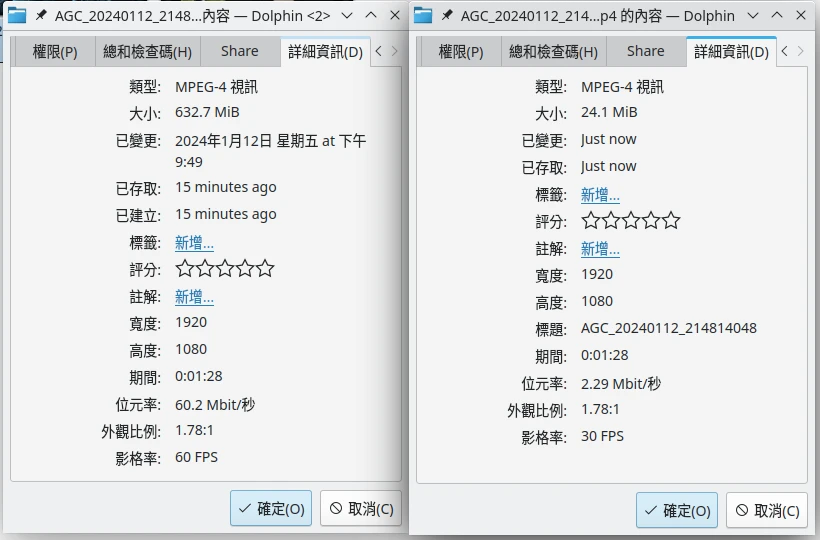Minimize the right Dolphin window

pyautogui.click(x=753, y=16)
